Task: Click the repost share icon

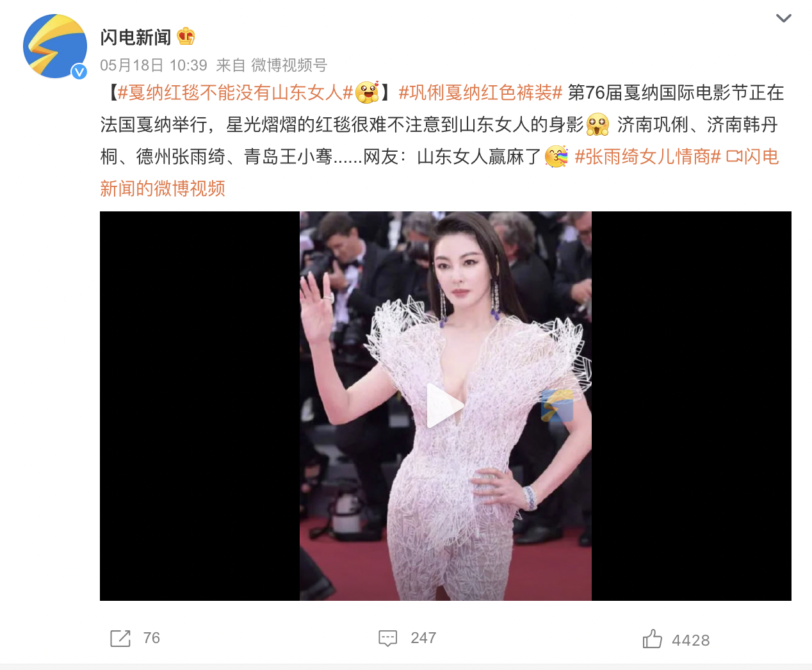Action: pos(120,638)
